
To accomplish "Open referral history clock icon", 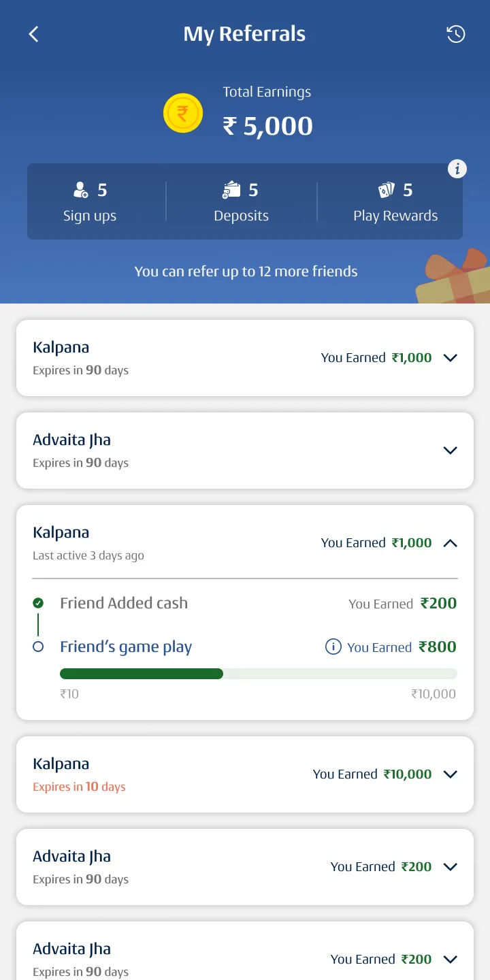I will point(456,34).
